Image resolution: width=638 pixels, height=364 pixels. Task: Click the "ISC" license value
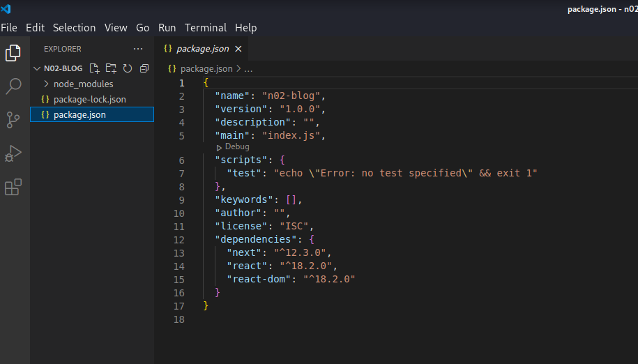(x=294, y=226)
